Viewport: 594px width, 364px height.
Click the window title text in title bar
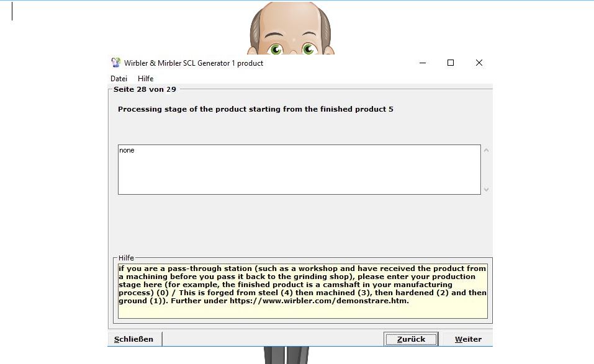pyautogui.click(x=194, y=63)
